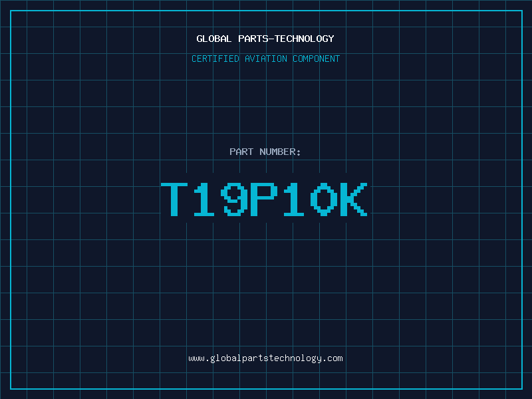
Task: Open the www.globalpartstechnology.com link
Action: click(x=265, y=358)
